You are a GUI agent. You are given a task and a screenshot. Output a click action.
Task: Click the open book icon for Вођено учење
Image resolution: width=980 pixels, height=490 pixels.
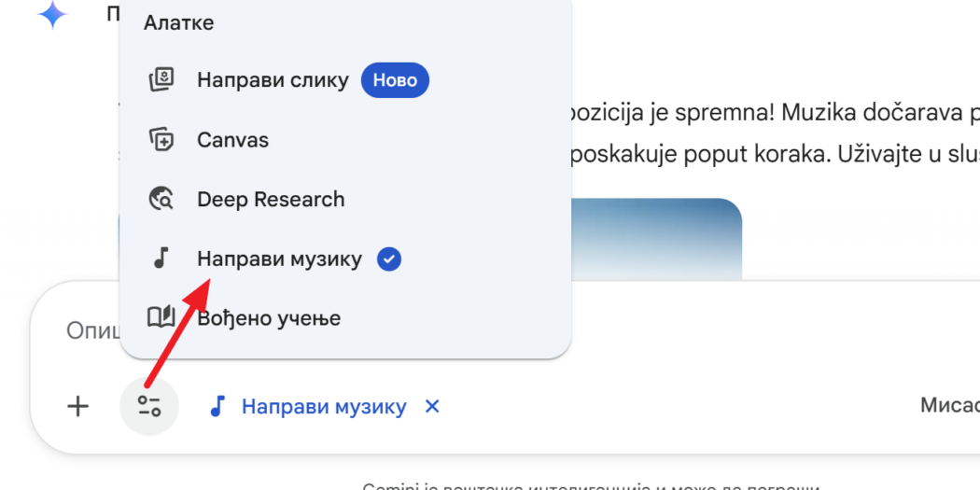[x=161, y=318]
